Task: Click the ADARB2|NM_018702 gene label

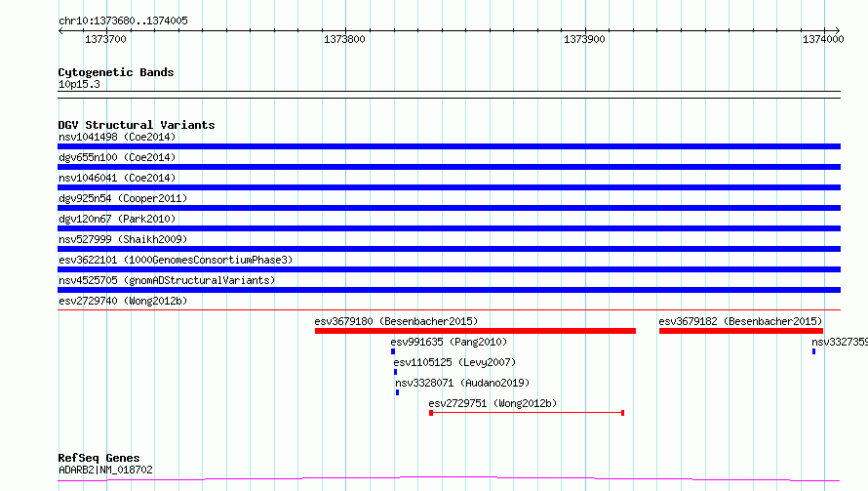Action: pyautogui.click(x=105, y=470)
